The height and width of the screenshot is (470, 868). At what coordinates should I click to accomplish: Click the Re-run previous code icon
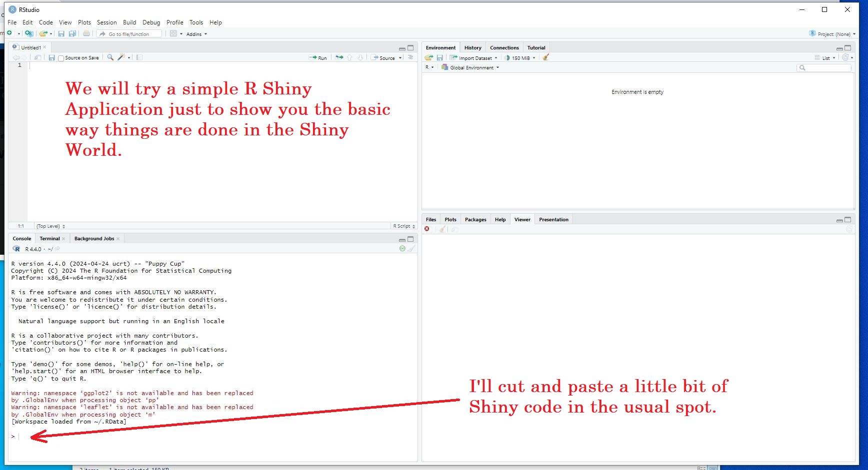339,57
